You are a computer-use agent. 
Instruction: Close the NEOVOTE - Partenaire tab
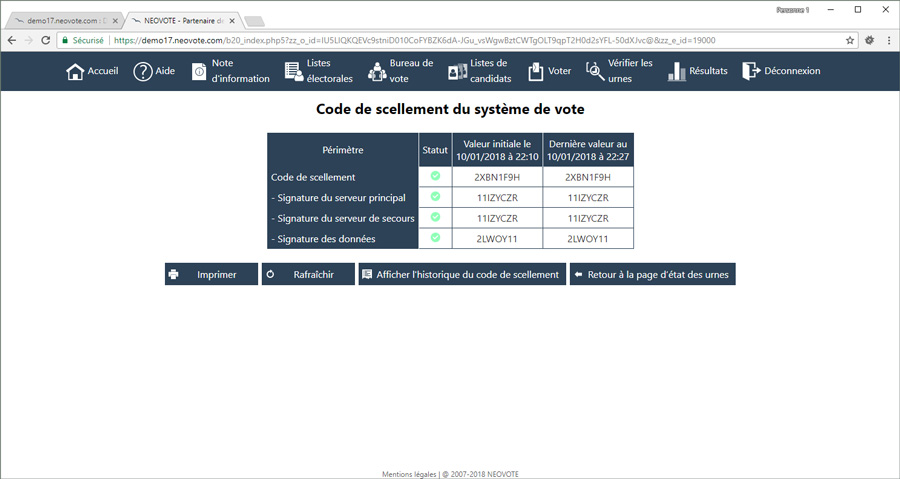[x=232, y=21]
